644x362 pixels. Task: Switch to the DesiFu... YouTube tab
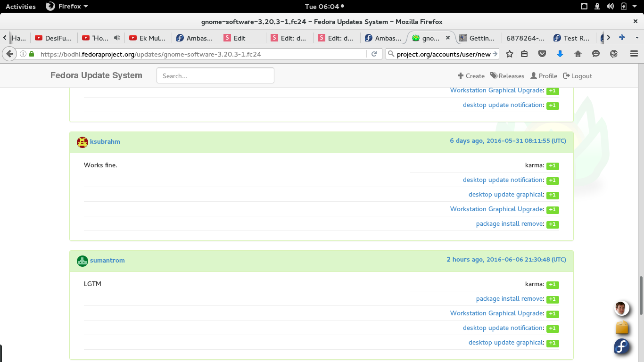pyautogui.click(x=54, y=38)
